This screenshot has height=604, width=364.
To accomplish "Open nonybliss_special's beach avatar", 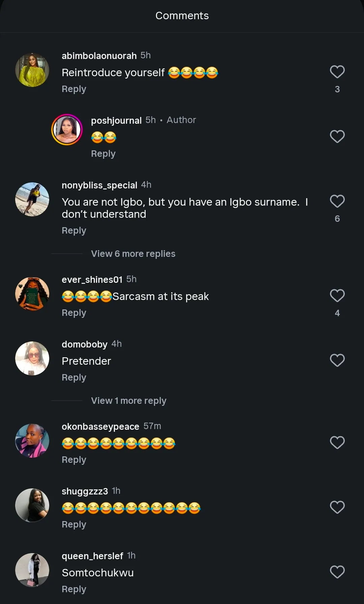I will pyautogui.click(x=32, y=200).
